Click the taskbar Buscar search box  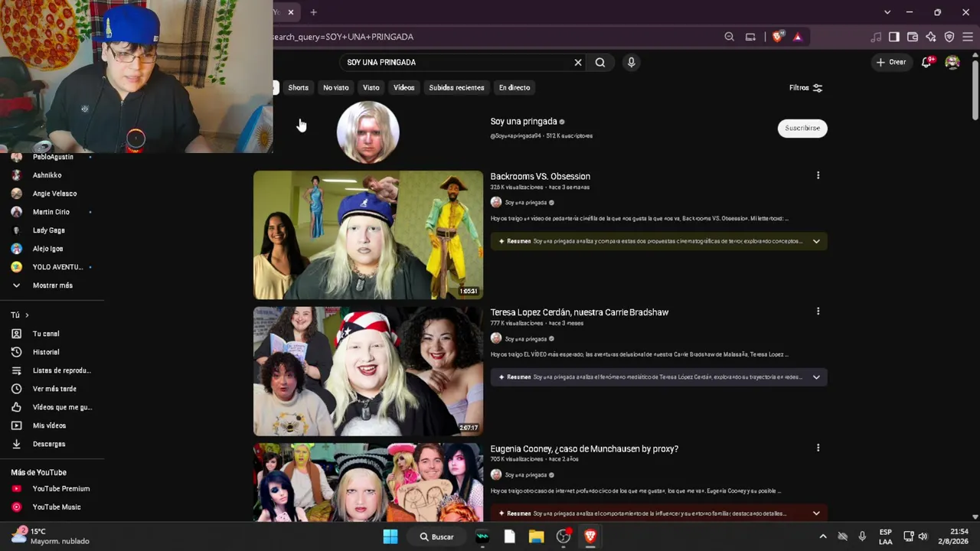click(437, 536)
